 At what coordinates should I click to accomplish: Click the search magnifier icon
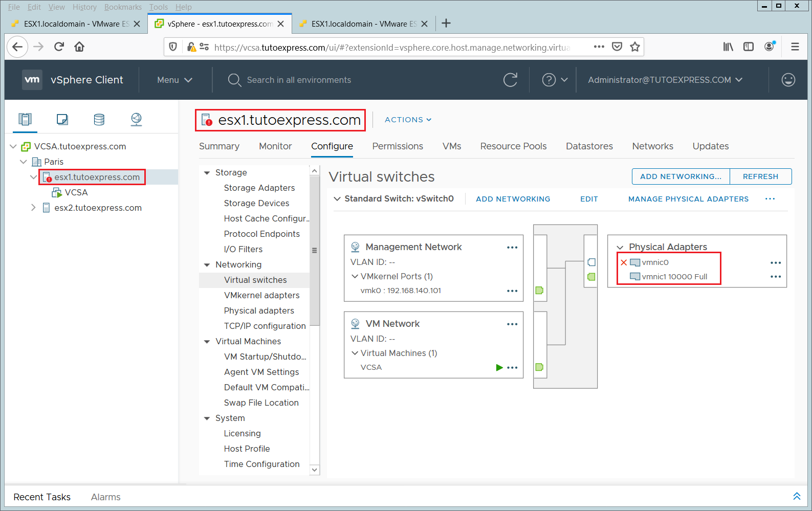[x=234, y=80]
